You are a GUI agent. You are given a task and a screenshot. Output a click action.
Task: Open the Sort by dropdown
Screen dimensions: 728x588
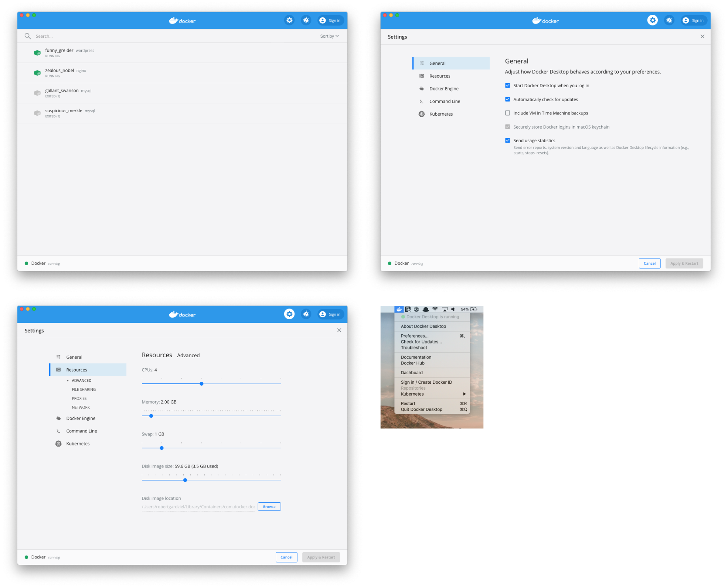(x=329, y=36)
